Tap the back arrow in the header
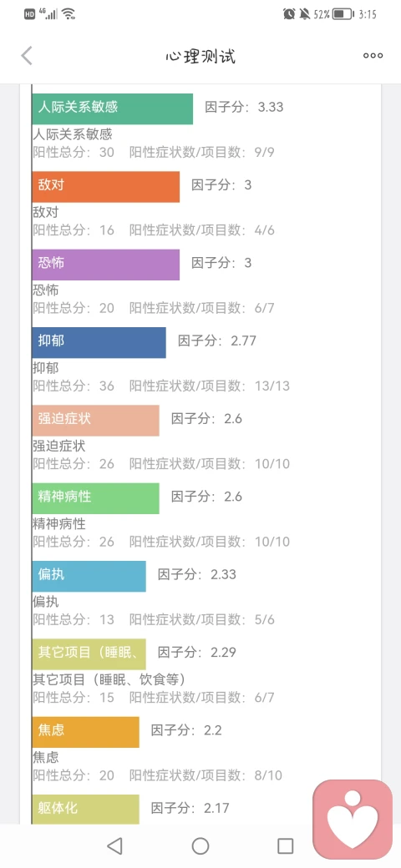This screenshot has height=868, width=401. pos(27,55)
